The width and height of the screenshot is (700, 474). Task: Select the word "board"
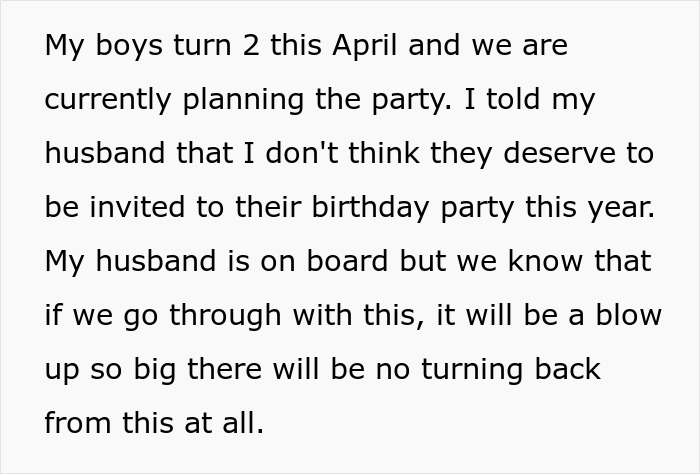347,261
